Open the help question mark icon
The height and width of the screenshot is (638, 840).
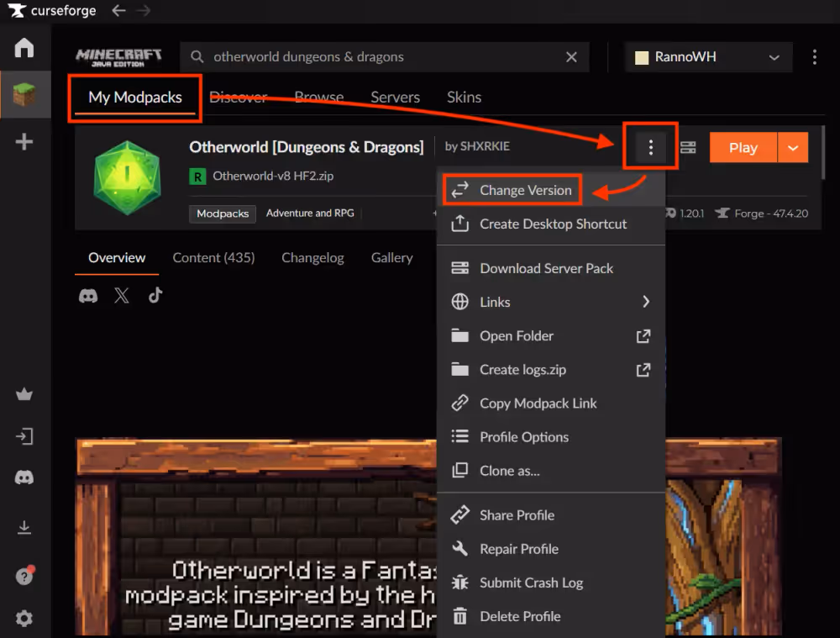[x=24, y=576]
